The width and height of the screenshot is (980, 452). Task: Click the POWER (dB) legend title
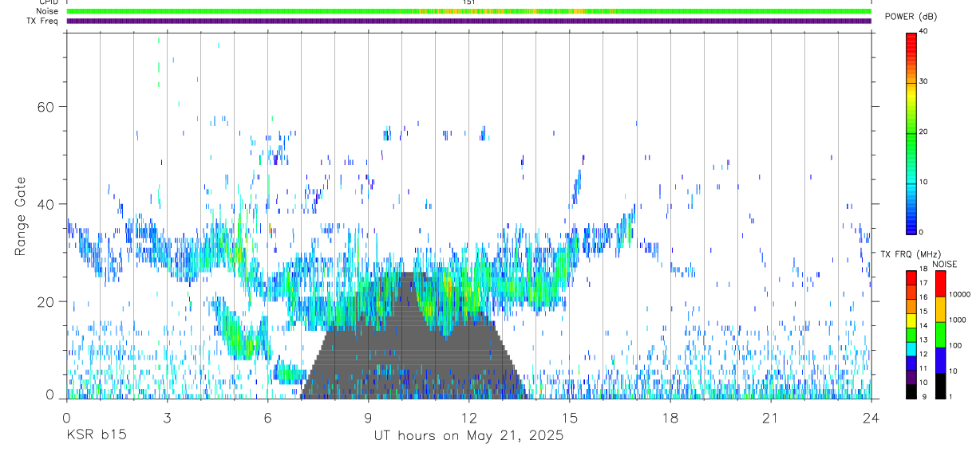click(x=911, y=17)
